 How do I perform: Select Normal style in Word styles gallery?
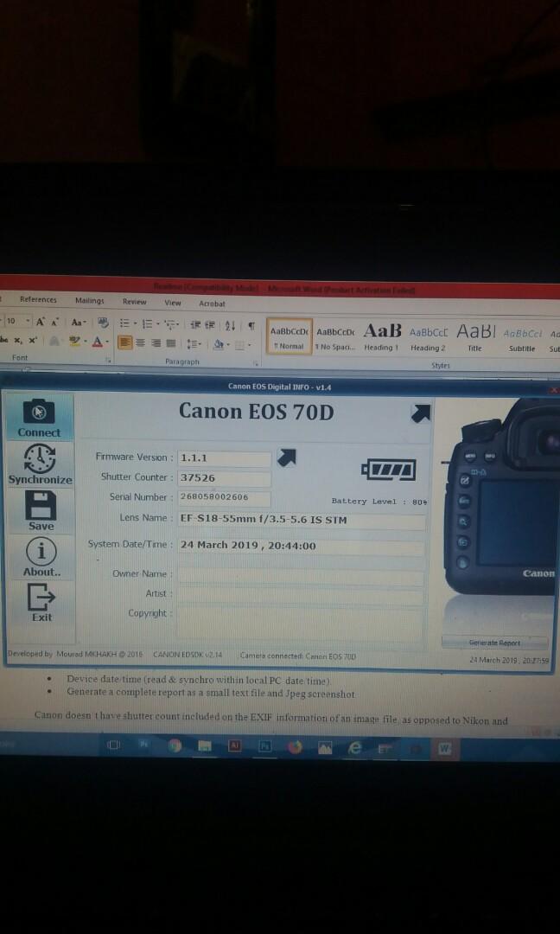click(290, 336)
